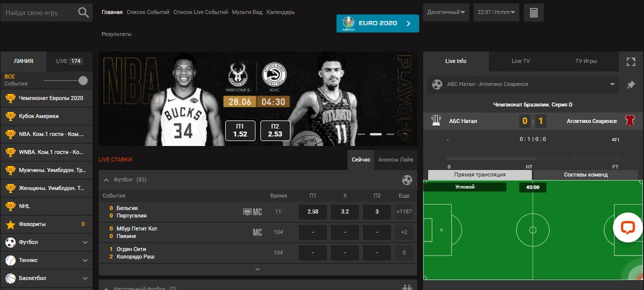Click the Atlanta Hawks logo on banner

pyautogui.click(x=274, y=75)
